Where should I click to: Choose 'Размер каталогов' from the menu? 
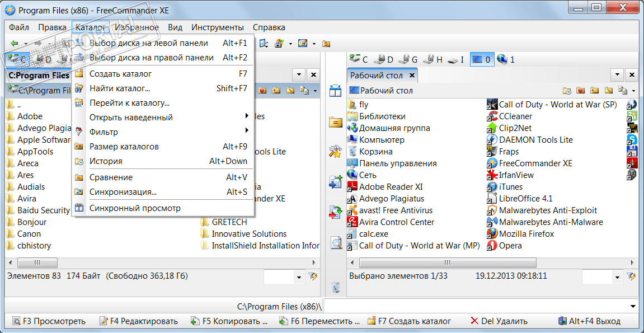coord(163,147)
